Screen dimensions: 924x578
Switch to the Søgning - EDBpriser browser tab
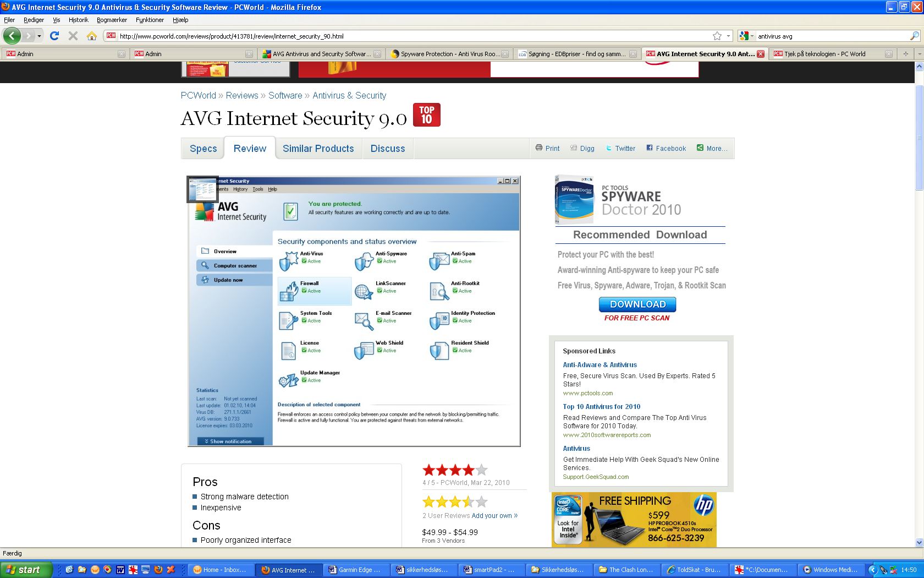(x=577, y=54)
